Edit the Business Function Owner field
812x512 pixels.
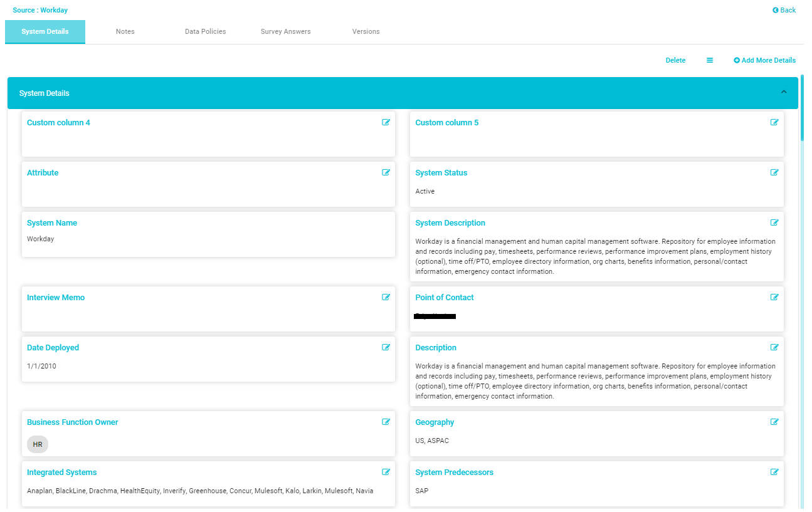click(386, 422)
